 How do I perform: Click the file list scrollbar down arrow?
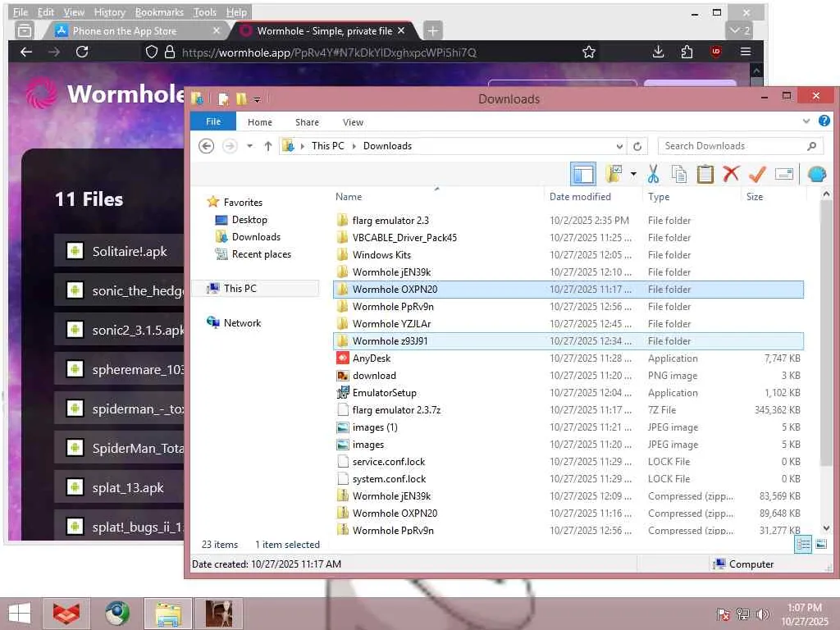pyautogui.click(x=825, y=527)
